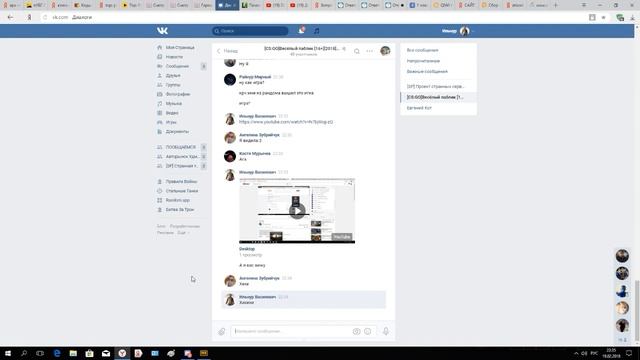Play the Desktop video attachment
Viewport: 640px width, 360px height.
click(297, 211)
